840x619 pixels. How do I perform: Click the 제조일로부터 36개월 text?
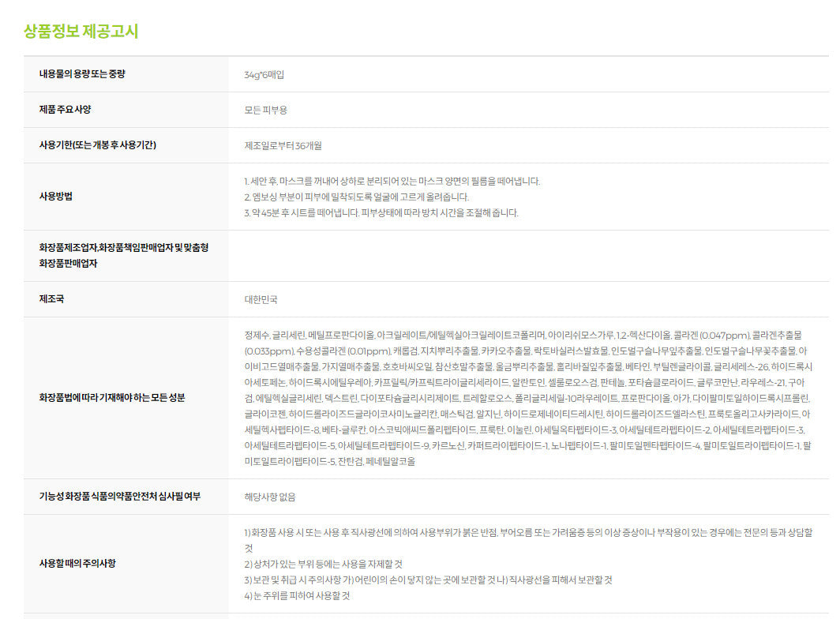pyautogui.click(x=283, y=146)
